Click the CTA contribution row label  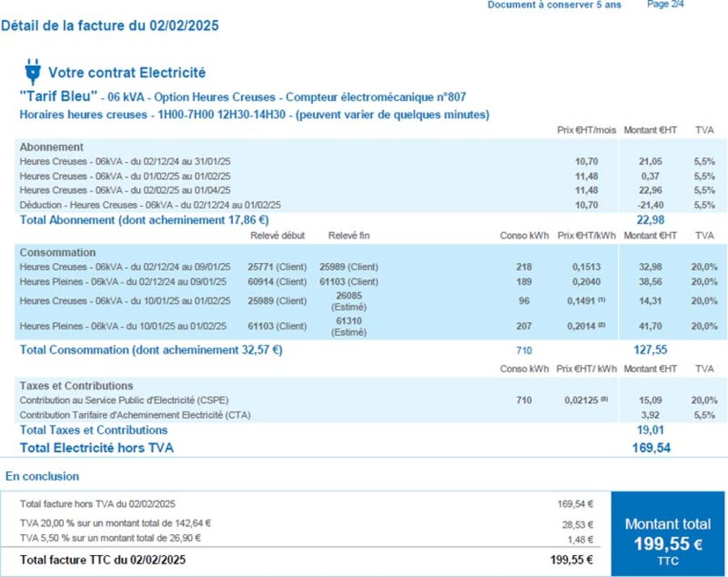tap(134, 415)
